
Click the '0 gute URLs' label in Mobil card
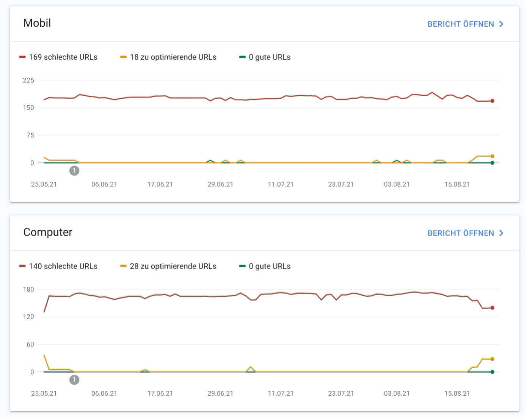(x=270, y=57)
